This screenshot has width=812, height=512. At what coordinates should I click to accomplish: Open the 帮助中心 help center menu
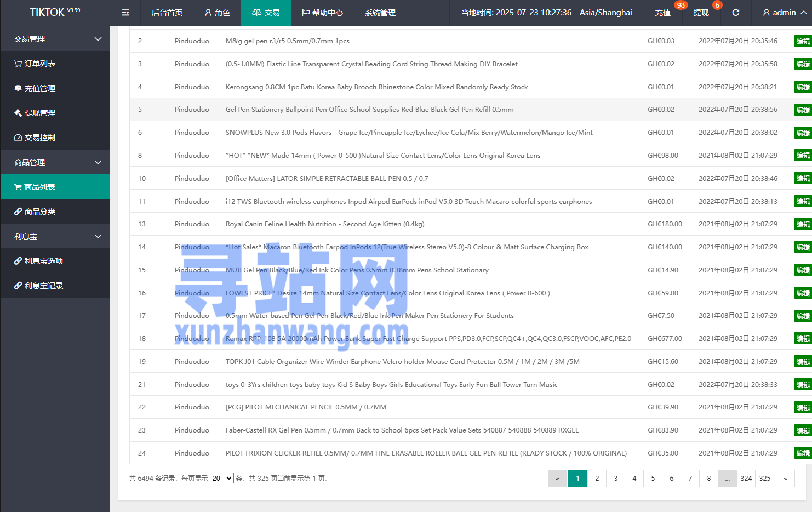[322, 13]
